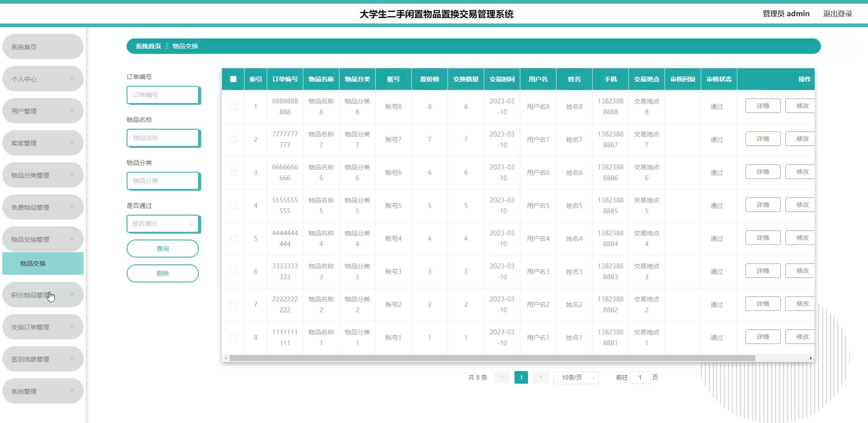868x423 pixels.
Task: Select page 1 in pagination
Action: [521, 377]
